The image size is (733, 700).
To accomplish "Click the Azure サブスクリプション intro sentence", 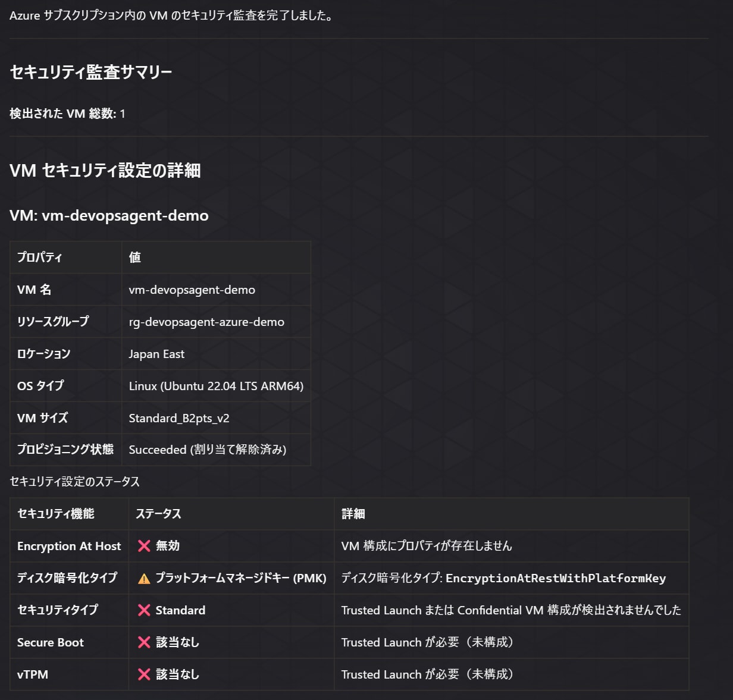I will [172, 15].
